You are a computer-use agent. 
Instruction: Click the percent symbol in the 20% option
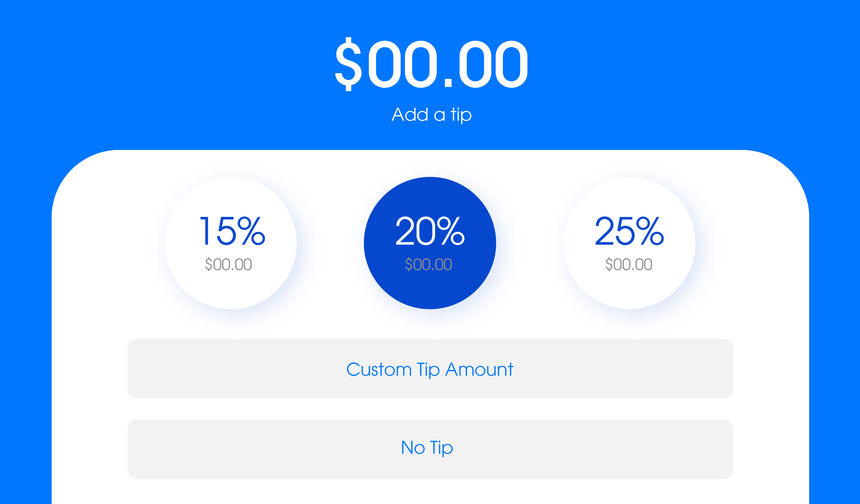point(451,231)
